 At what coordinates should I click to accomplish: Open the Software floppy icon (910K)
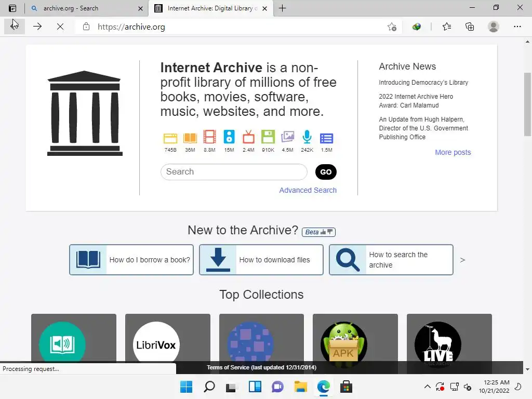point(268,137)
